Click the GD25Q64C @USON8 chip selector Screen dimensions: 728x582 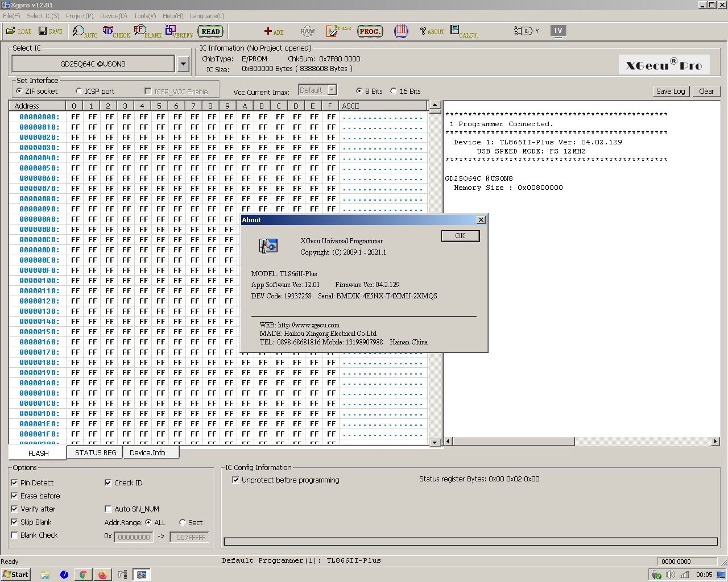(93, 64)
